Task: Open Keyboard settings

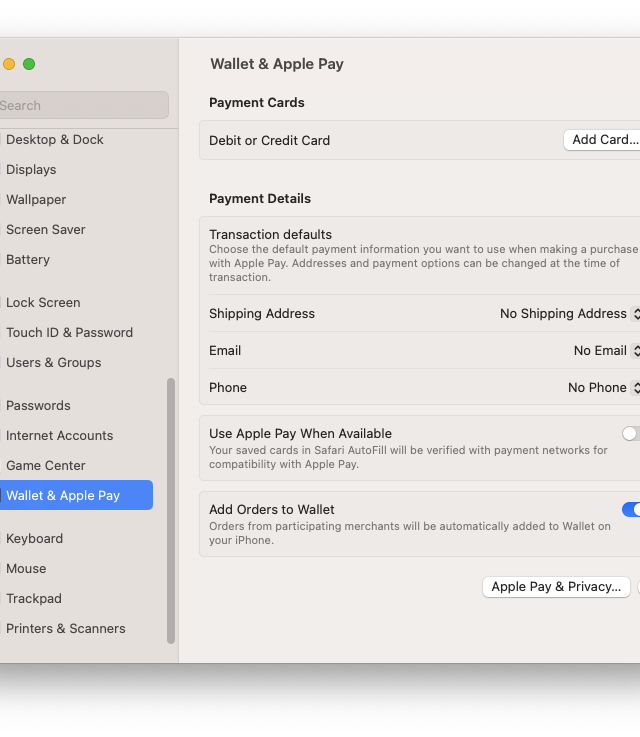Action: 34,539
